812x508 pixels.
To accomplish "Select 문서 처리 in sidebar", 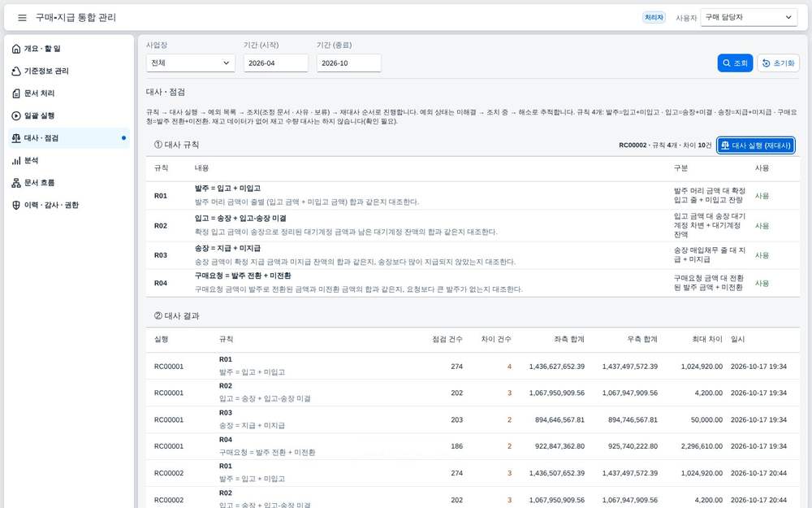I will click(69, 93).
